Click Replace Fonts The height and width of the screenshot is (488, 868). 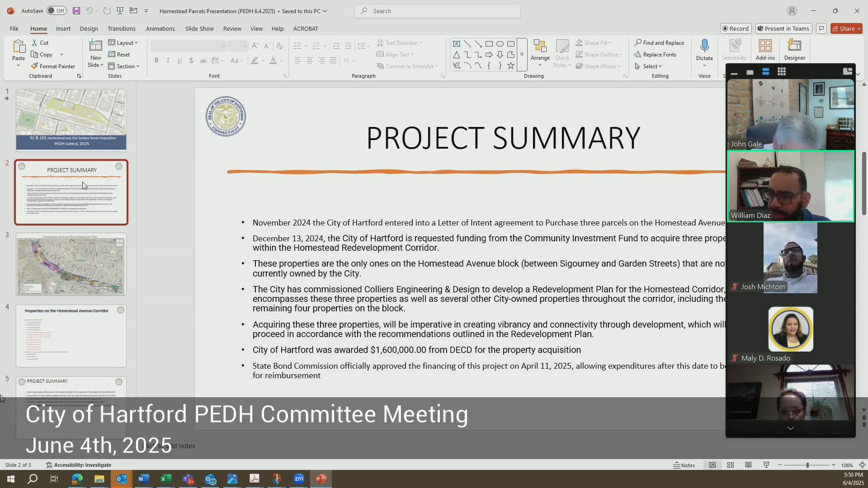coord(656,54)
